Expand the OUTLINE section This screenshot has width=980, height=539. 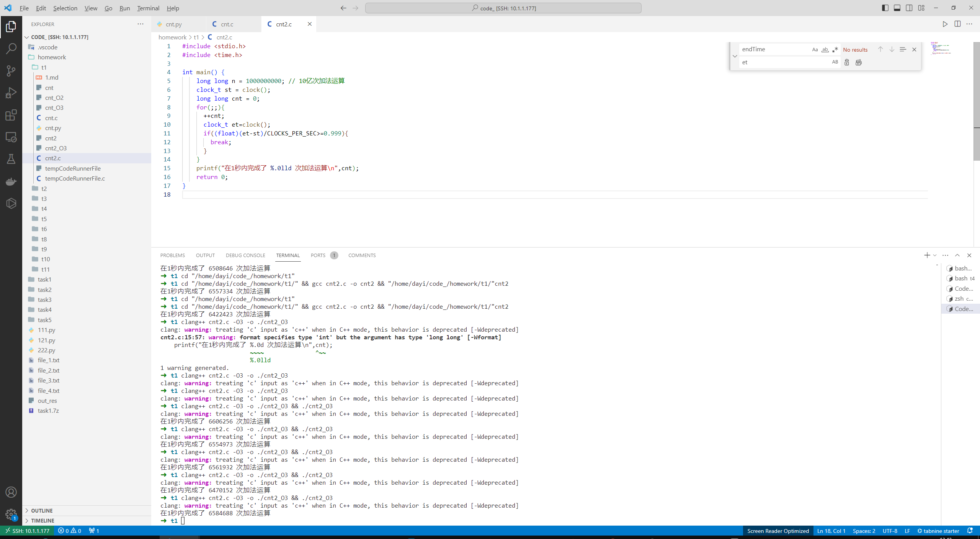click(42, 510)
